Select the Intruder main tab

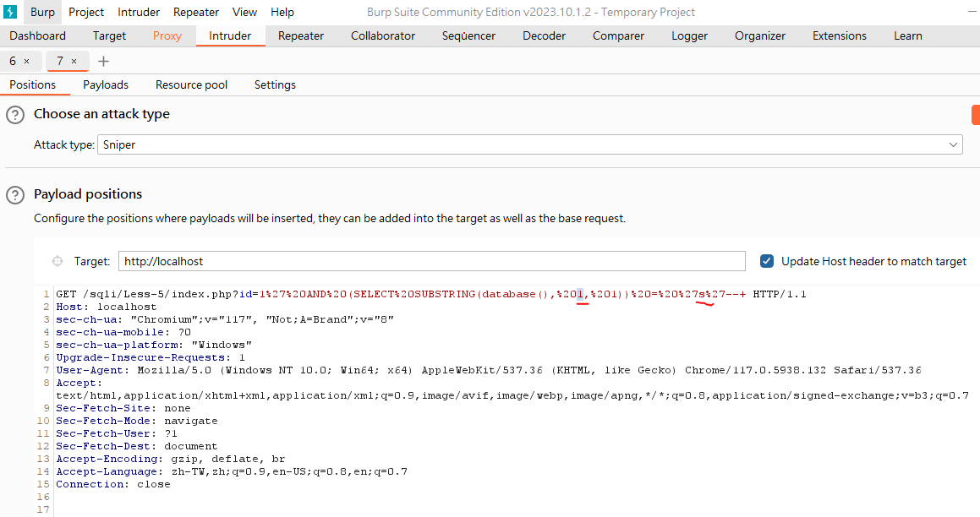tap(230, 36)
